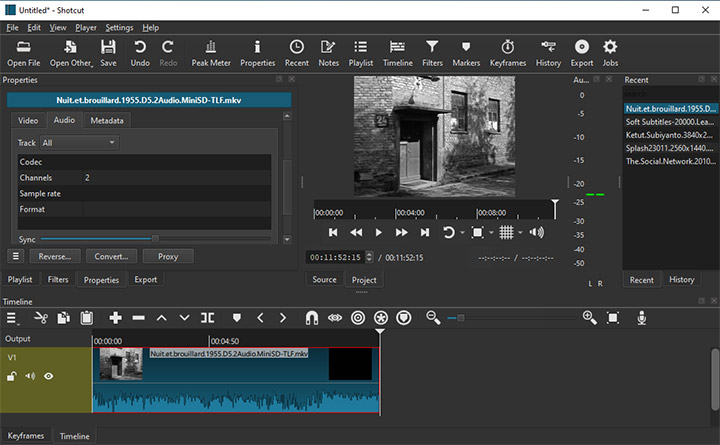Open the Track dropdown set to All
This screenshot has height=445, width=720.
[x=79, y=143]
